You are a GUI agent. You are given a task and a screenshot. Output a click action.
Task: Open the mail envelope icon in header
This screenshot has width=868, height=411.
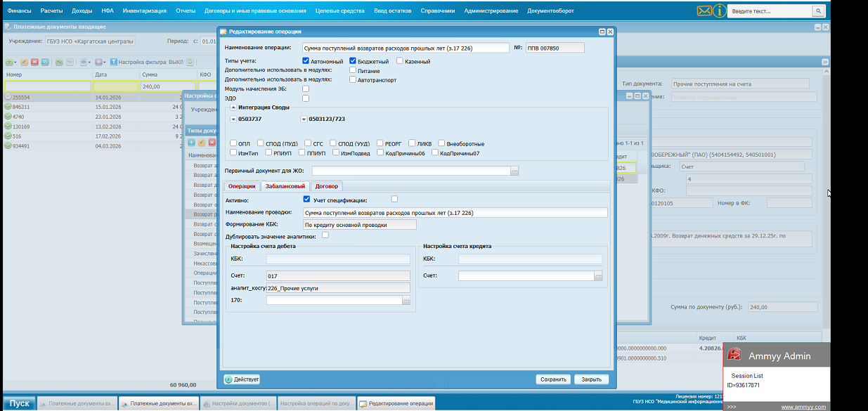click(704, 11)
